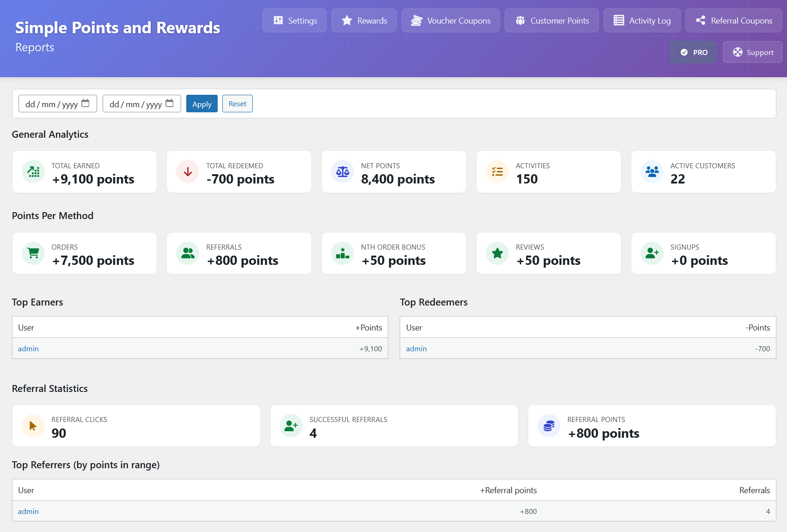Click the Referral Clicks cursor icon
Screen dimensions: 787x532
[33, 426]
